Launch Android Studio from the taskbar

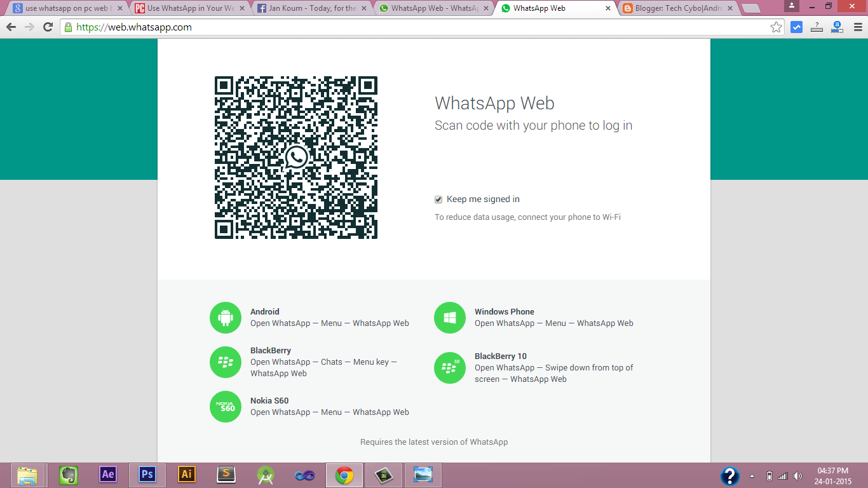pyautogui.click(x=265, y=475)
